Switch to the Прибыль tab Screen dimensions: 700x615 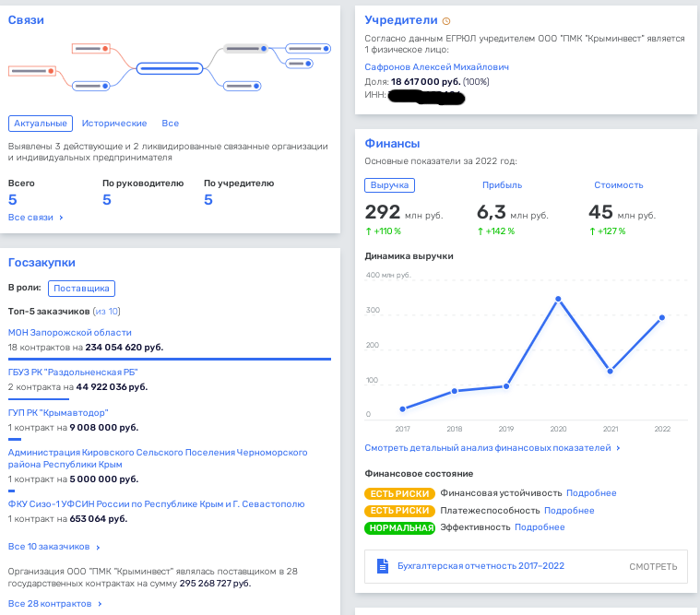[x=502, y=185]
